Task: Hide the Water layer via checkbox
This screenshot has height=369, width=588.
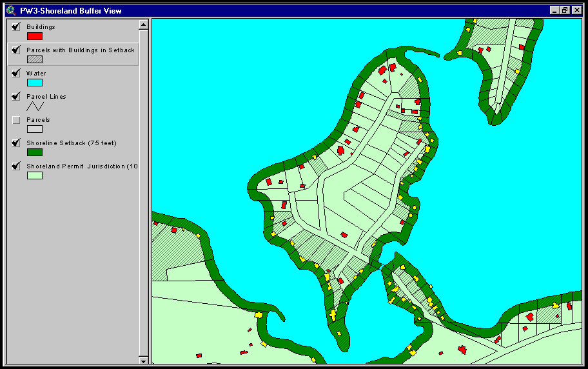Action: pos(15,73)
